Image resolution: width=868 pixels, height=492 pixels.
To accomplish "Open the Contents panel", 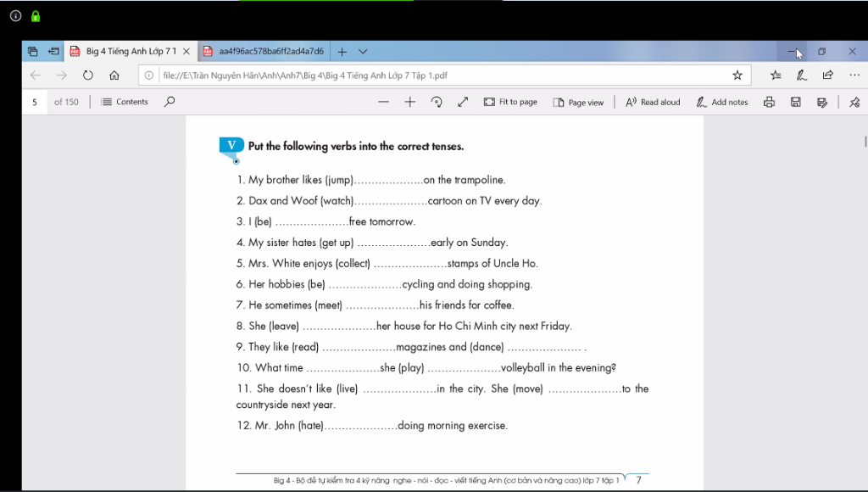I will (x=125, y=102).
